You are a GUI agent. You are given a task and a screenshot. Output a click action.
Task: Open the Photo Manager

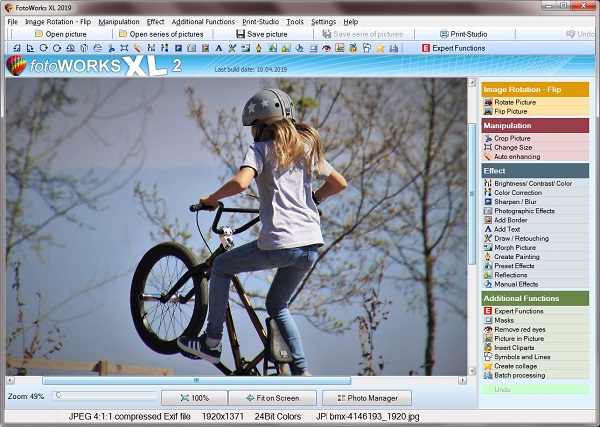pyautogui.click(x=366, y=398)
